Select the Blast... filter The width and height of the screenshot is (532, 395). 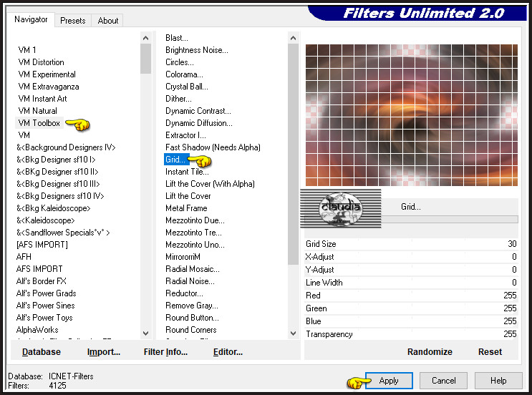[177, 38]
